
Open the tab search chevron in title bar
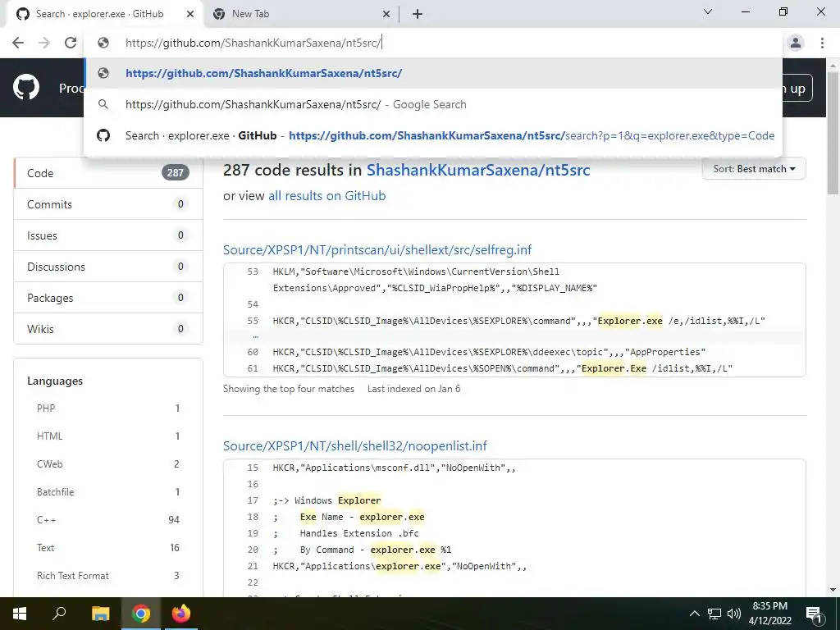tap(708, 11)
